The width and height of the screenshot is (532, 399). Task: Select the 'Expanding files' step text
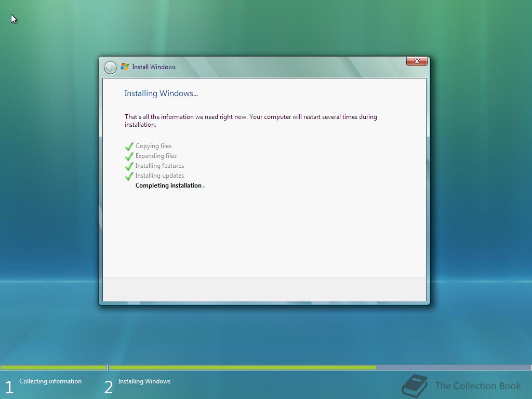click(x=156, y=156)
